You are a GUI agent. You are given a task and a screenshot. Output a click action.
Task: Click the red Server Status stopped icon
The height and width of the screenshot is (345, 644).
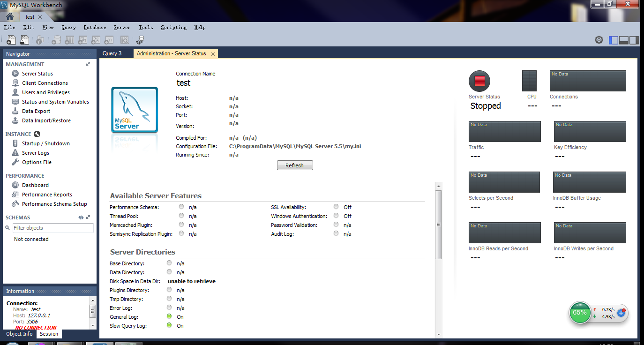point(479,82)
